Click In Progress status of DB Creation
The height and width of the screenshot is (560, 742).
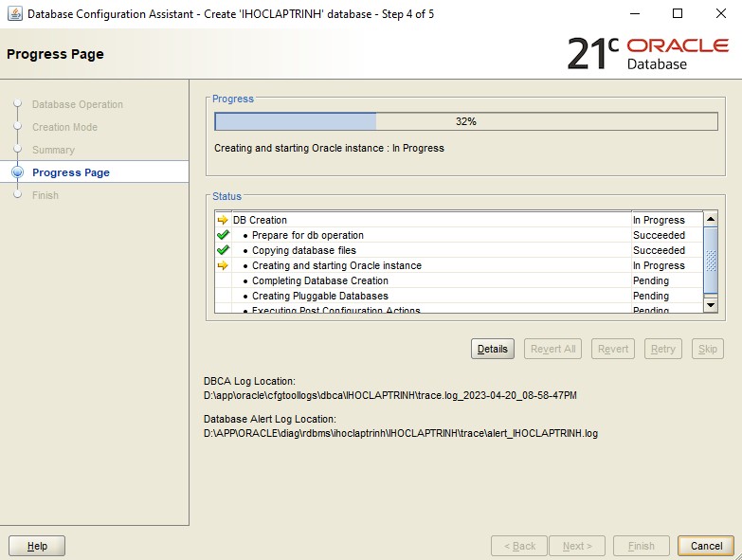click(659, 220)
